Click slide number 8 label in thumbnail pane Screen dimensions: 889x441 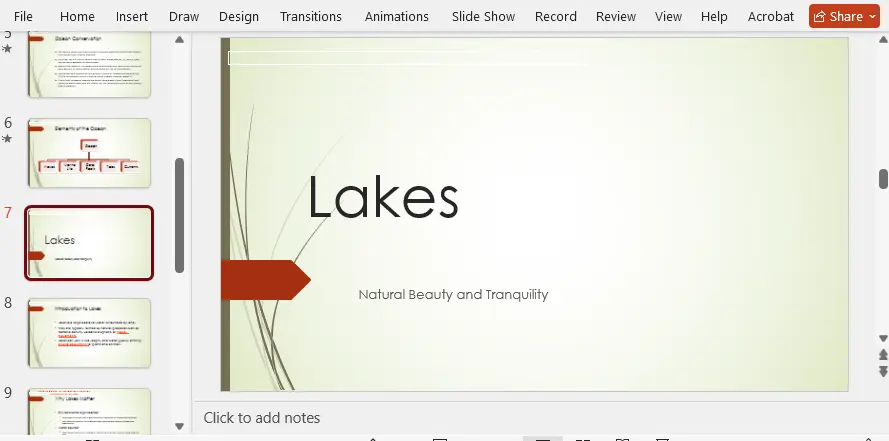[8, 303]
